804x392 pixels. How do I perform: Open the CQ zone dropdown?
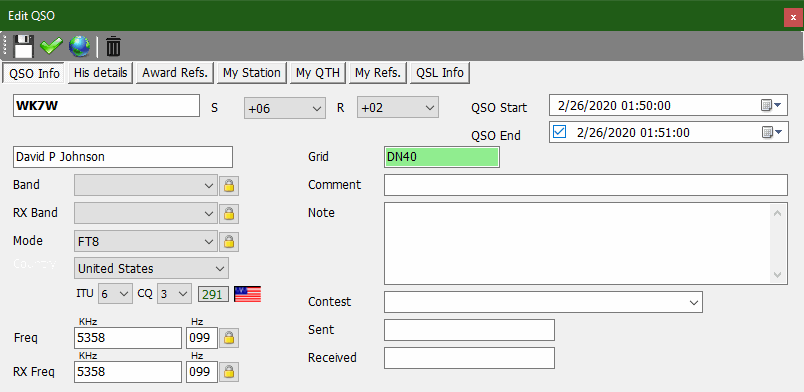pyautogui.click(x=174, y=294)
